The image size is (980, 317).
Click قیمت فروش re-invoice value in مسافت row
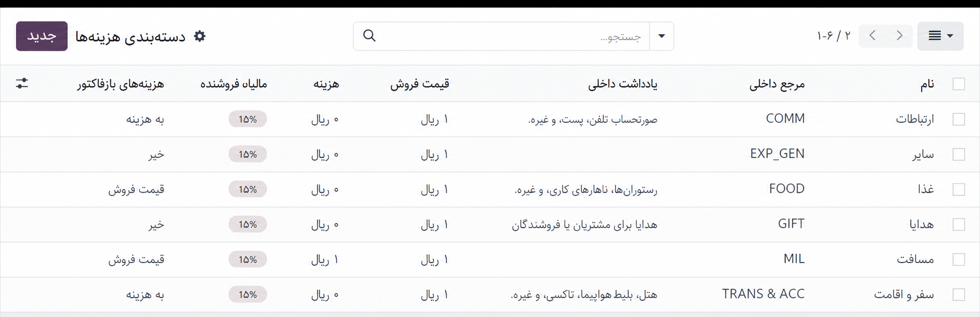[136, 259]
